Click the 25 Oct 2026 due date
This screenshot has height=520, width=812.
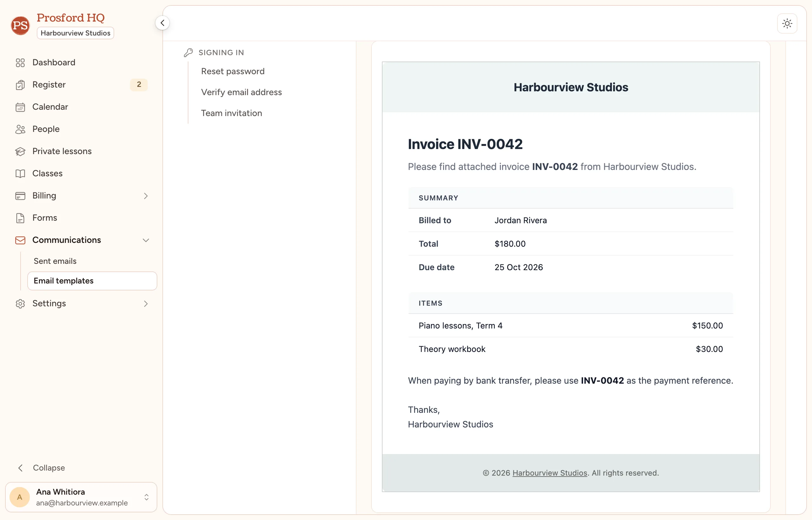(x=519, y=267)
